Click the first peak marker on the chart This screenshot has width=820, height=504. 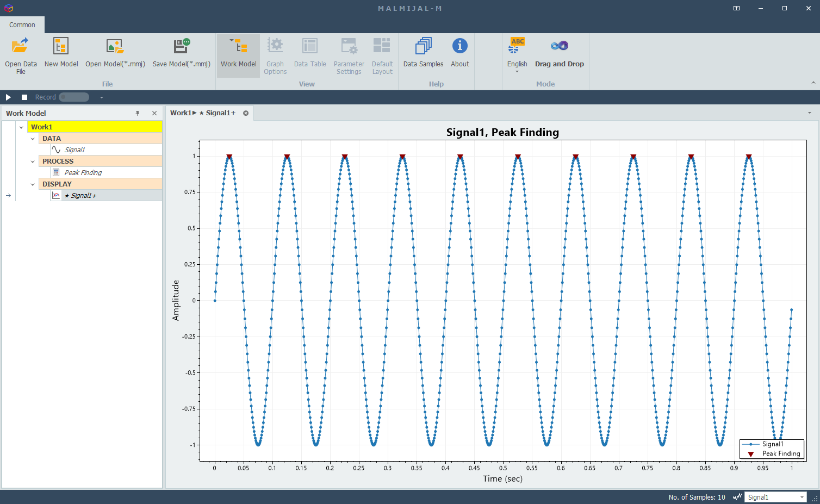point(229,157)
